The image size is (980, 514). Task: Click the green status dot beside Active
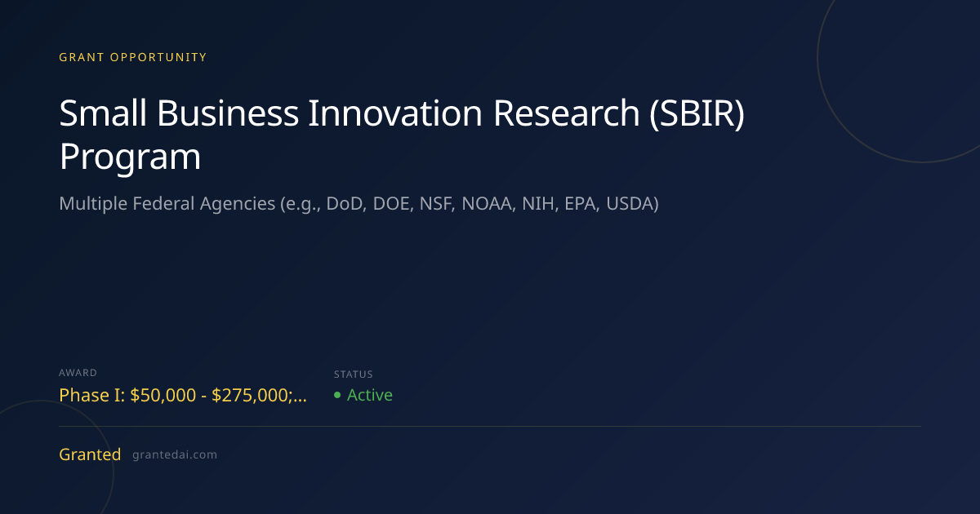point(337,396)
